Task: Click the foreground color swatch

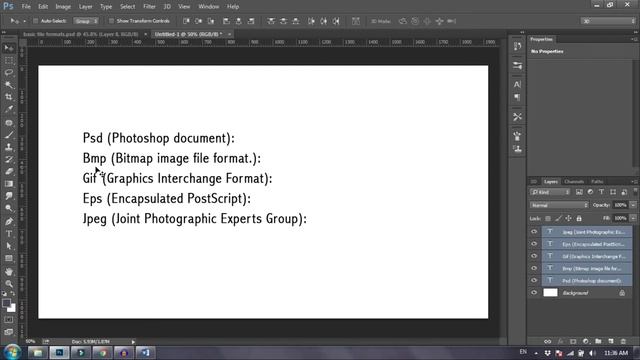Action: [6, 303]
